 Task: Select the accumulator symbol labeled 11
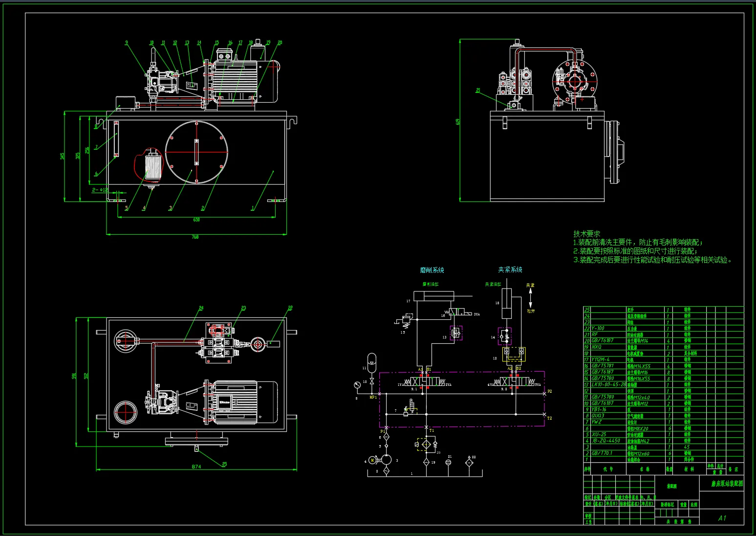(371, 363)
